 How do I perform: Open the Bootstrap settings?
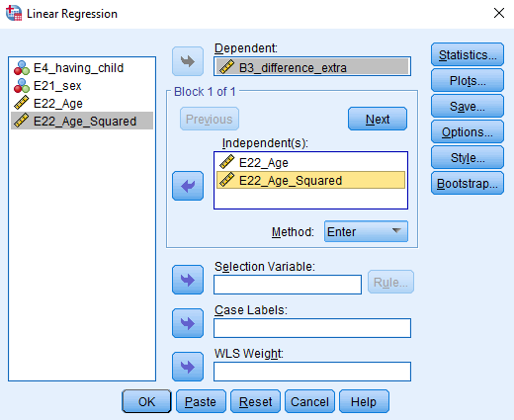pos(468,183)
